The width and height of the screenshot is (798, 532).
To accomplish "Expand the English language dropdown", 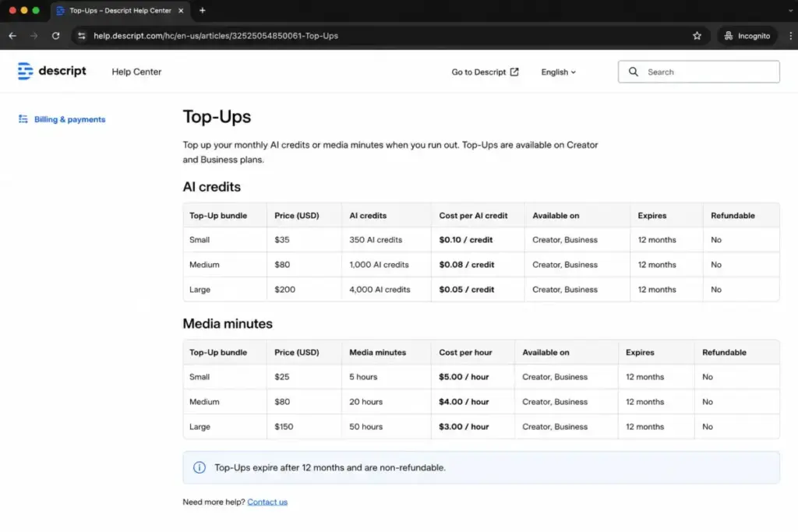I will tap(558, 72).
